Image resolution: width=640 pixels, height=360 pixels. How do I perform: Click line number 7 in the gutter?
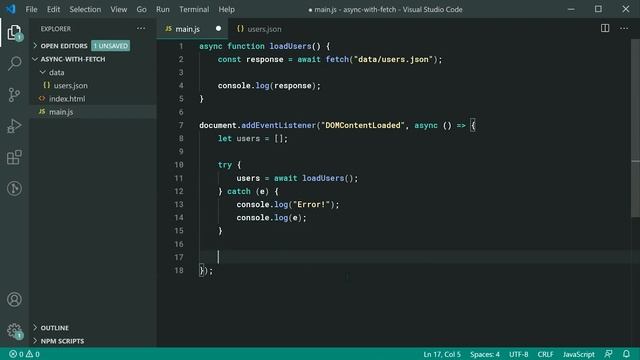pyautogui.click(x=181, y=125)
